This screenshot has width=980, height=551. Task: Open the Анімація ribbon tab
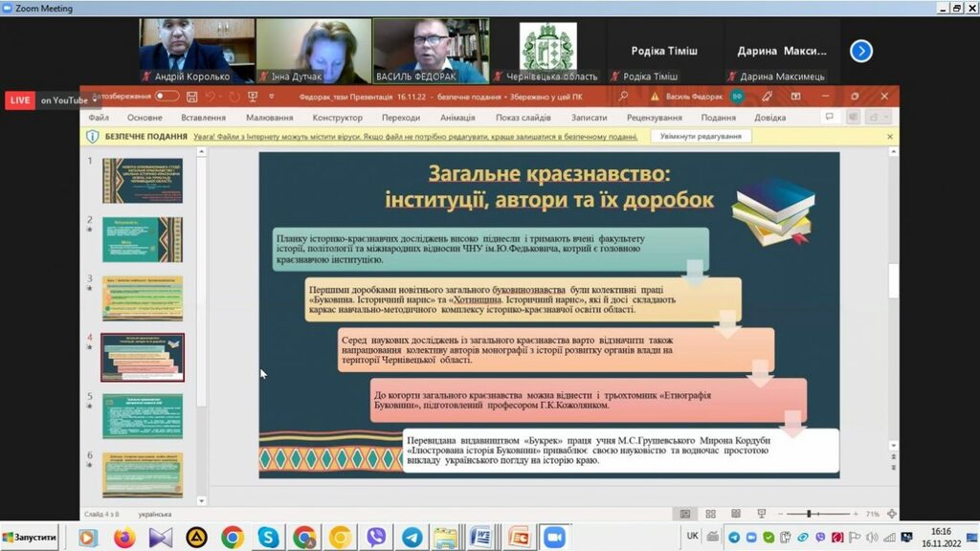(457, 118)
